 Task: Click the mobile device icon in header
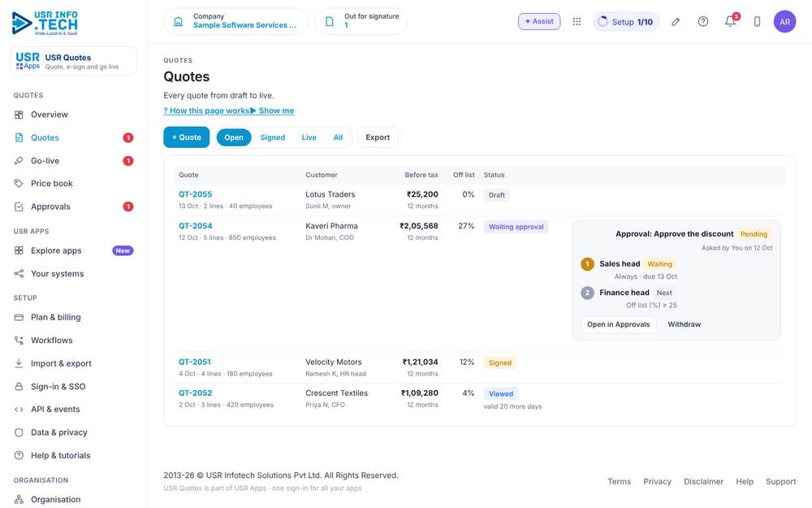tap(757, 21)
